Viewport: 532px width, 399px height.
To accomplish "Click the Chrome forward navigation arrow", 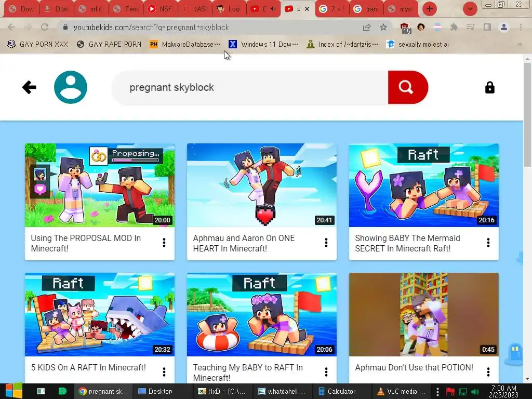I will pos(28,27).
